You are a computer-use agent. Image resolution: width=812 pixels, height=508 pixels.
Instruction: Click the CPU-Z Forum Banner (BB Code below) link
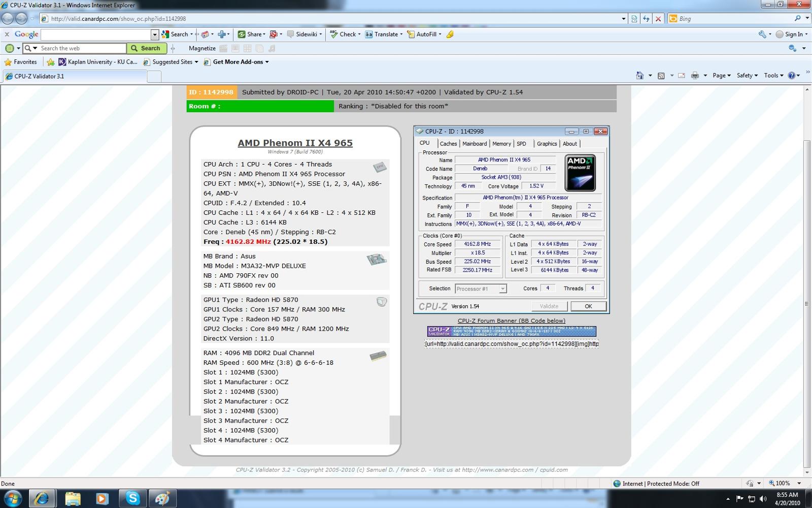[511, 321]
